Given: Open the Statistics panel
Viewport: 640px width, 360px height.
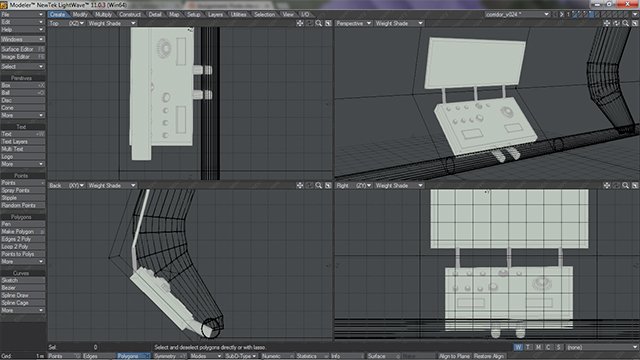Looking at the screenshot, I should [x=312, y=356].
